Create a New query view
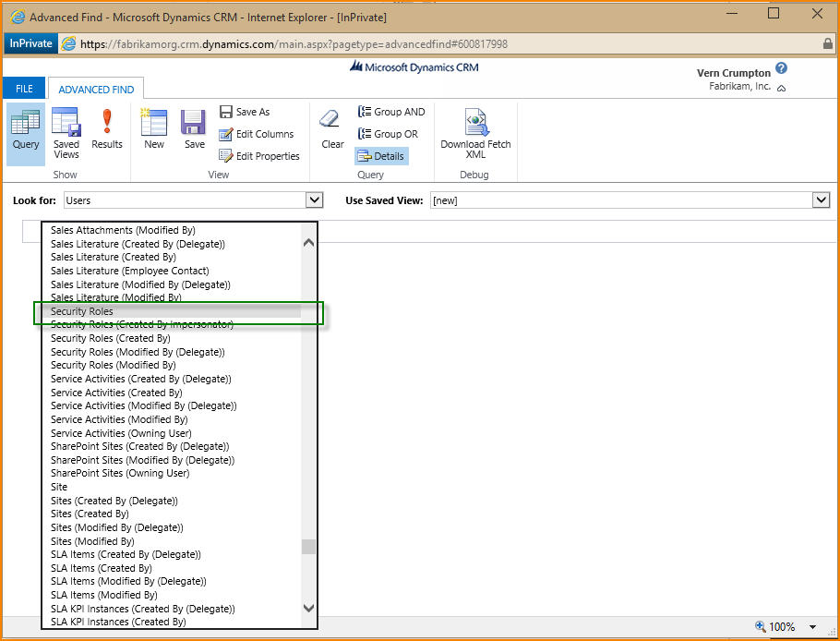Screen dimensions: 840x641 click(154, 129)
